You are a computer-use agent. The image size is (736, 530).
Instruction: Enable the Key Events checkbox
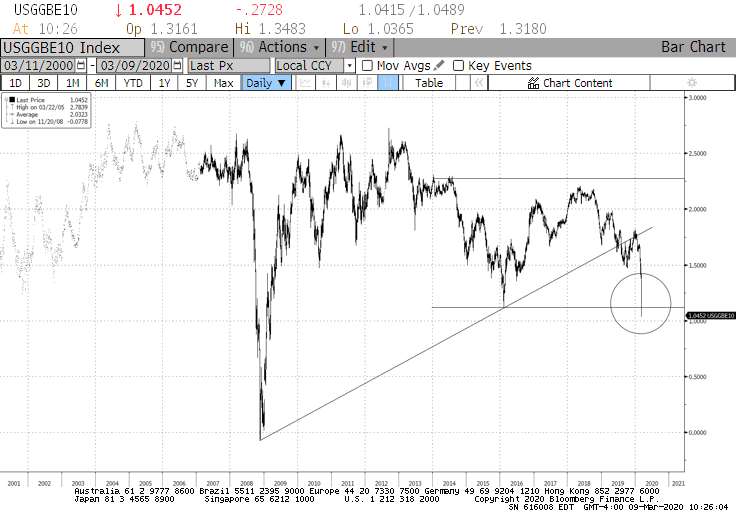click(459, 65)
